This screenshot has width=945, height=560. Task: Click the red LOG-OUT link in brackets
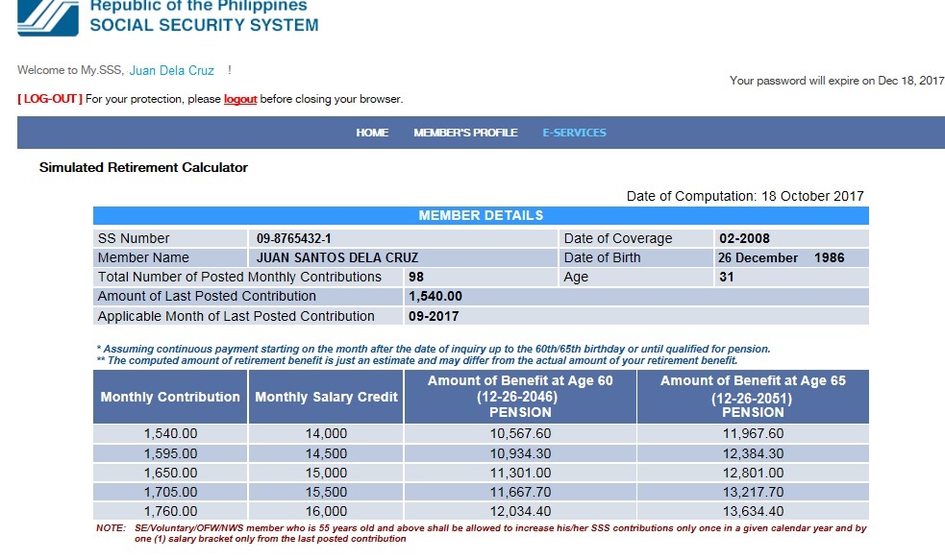coord(50,99)
